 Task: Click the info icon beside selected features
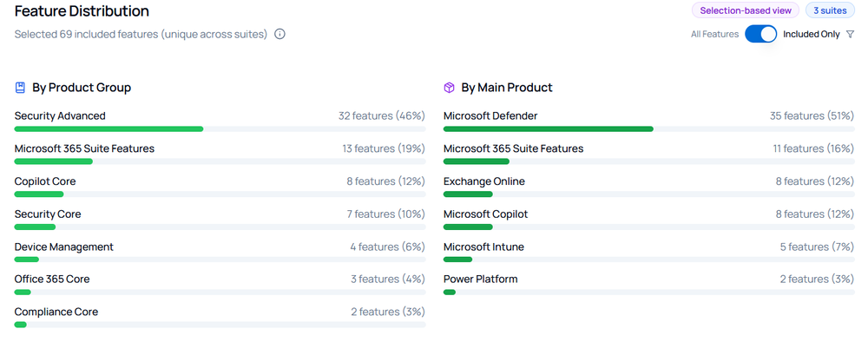coord(280,35)
